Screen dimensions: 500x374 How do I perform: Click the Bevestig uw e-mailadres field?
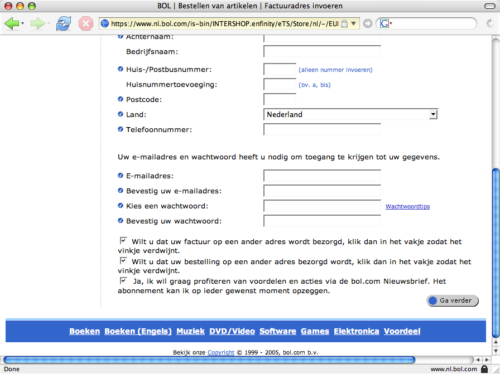tap(322, 191)
